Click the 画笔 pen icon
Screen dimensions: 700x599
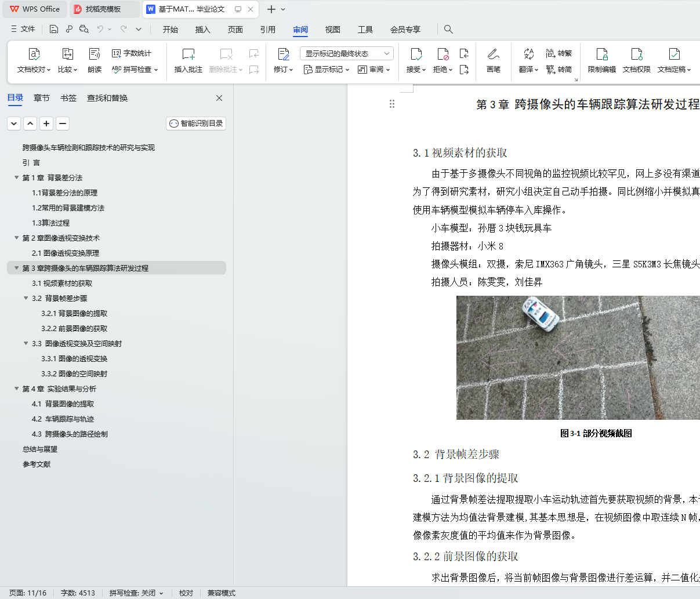click(x=494, y=54)
